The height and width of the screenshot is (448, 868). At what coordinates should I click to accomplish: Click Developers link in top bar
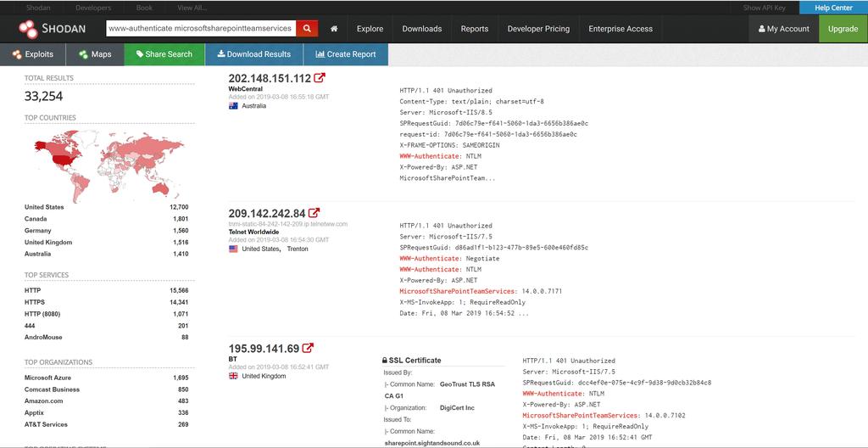coord(93,8)
